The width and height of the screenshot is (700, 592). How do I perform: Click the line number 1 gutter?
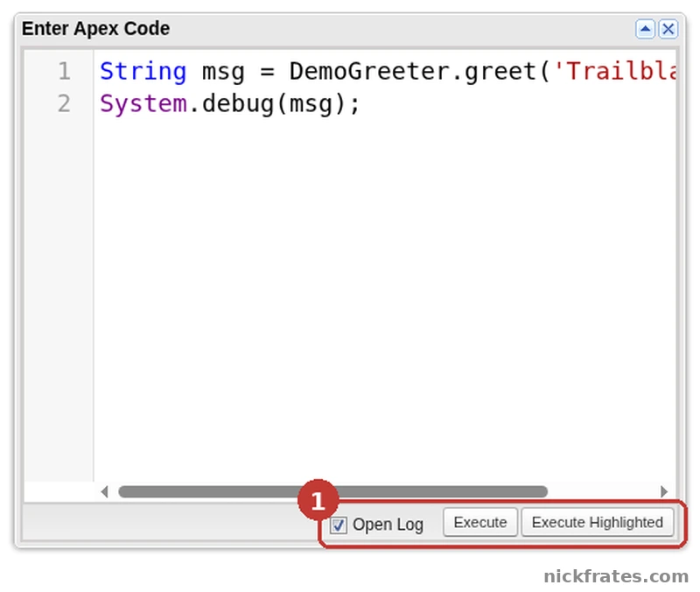click(x=64, y=72)
